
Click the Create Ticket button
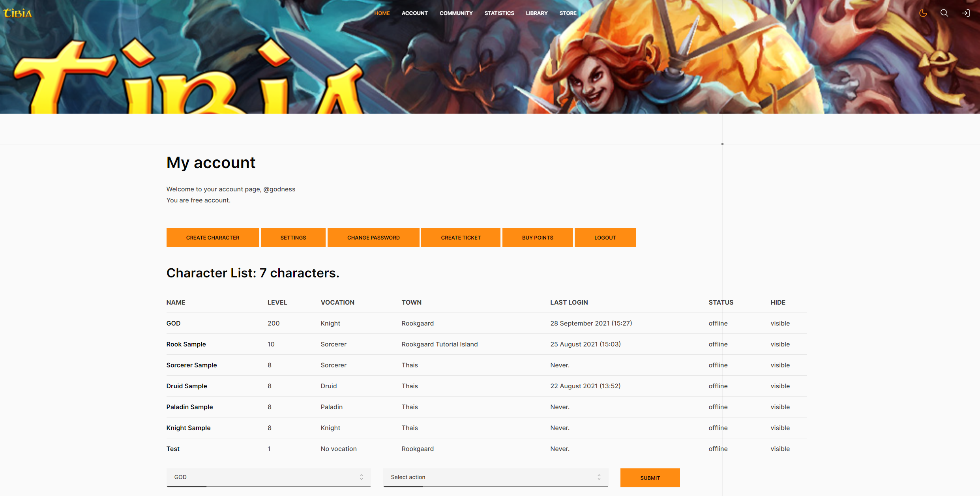tap(461, 238)
